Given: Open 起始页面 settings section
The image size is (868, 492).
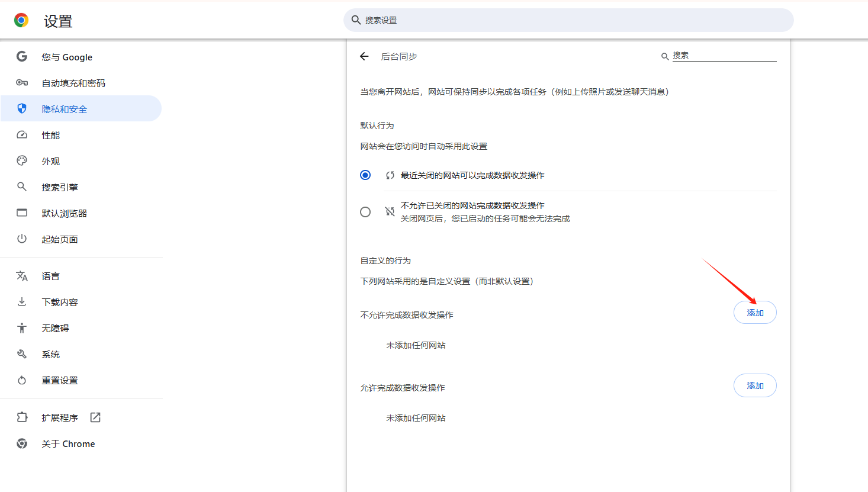Looking at the screenshot, I should (x=81, y=239).
